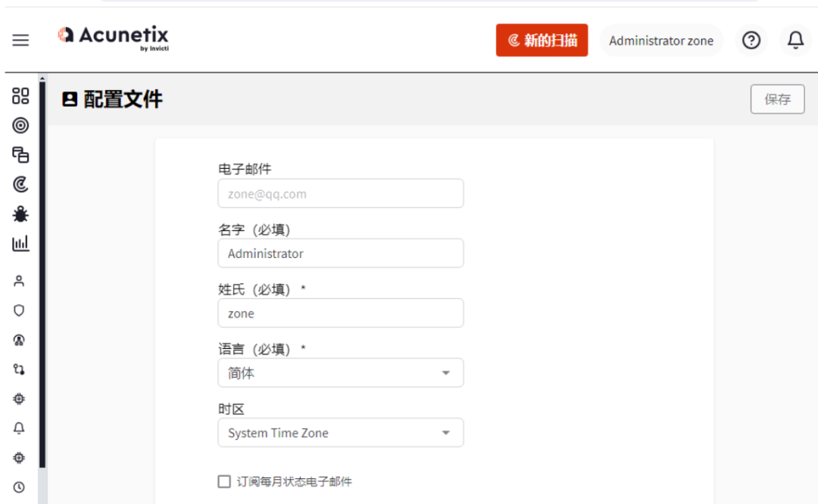The height and width of the screenshot is (504, 818).
Task: Open the hamburger navigation menu
Action: 20,40
